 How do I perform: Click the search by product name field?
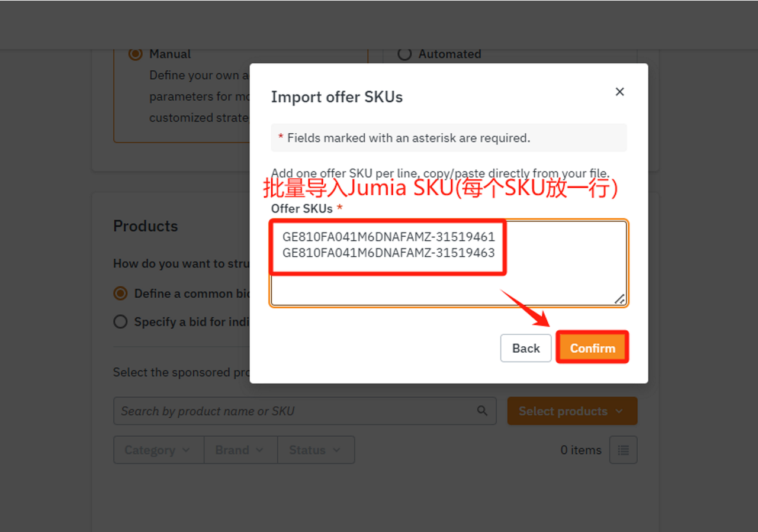pyautogui.click(x=304, y=411)
